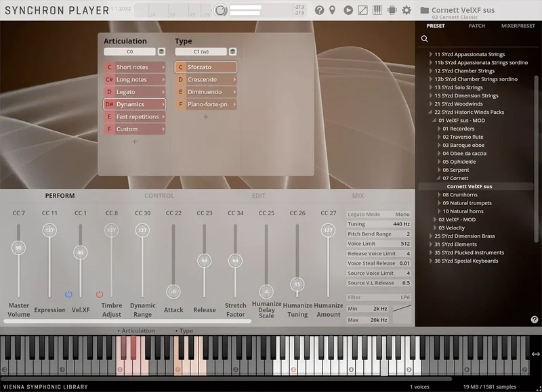The width and height of the screenshot is (542, 392).
Task: Toggle the blue power button for Vel.XF
Action: (68, 295)
